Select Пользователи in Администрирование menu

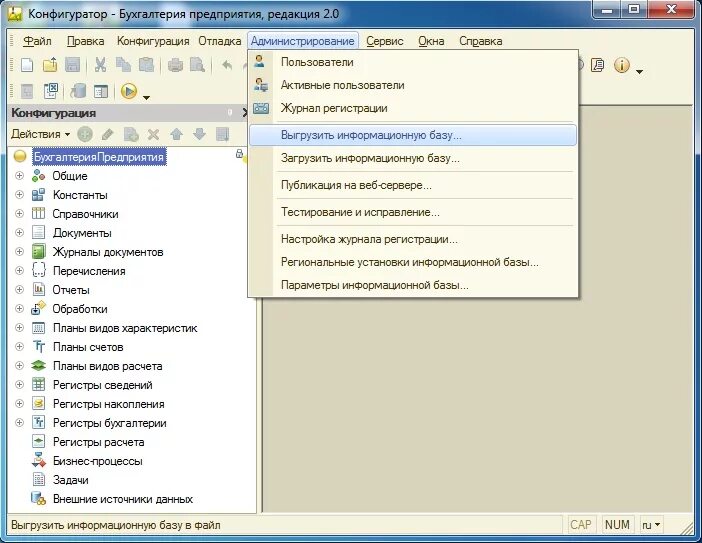click(413, 62)
